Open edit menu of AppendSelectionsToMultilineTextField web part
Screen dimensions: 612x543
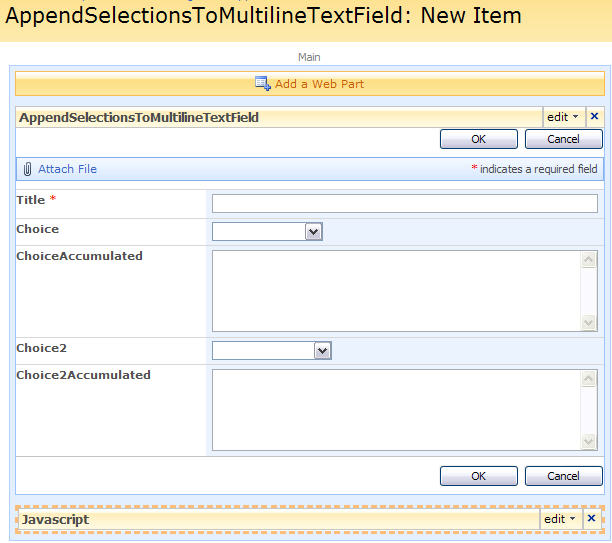[562, 117]
